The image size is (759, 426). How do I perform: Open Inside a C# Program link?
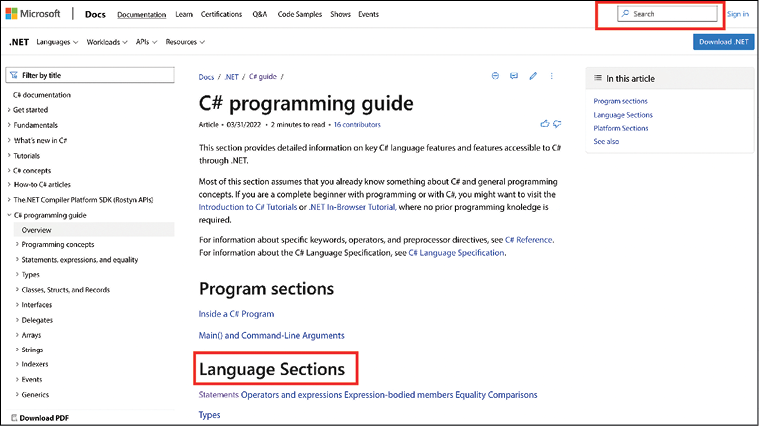236,314
